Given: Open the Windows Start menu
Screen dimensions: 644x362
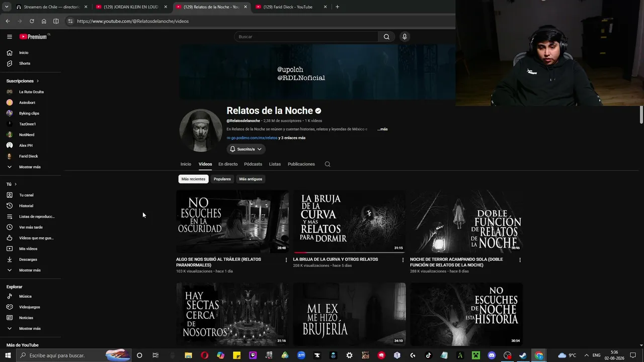Looking at the screenshot, I should [x=8, y=355].
